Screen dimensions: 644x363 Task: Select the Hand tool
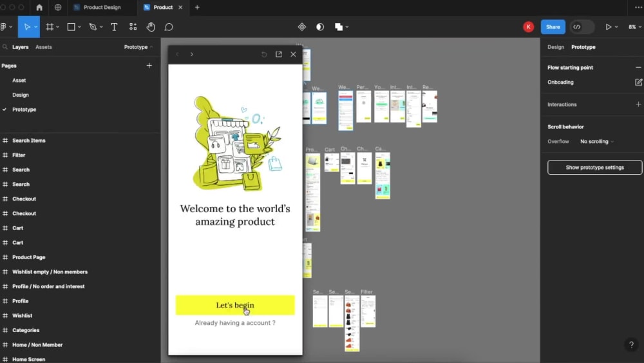[151, 26]
